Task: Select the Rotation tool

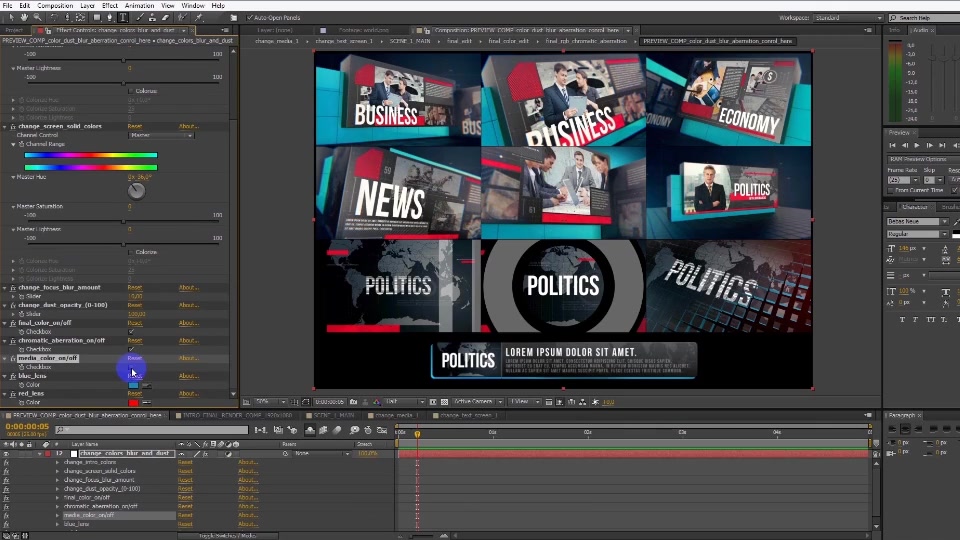Action: pyautogui.click(x=54, y=18)
